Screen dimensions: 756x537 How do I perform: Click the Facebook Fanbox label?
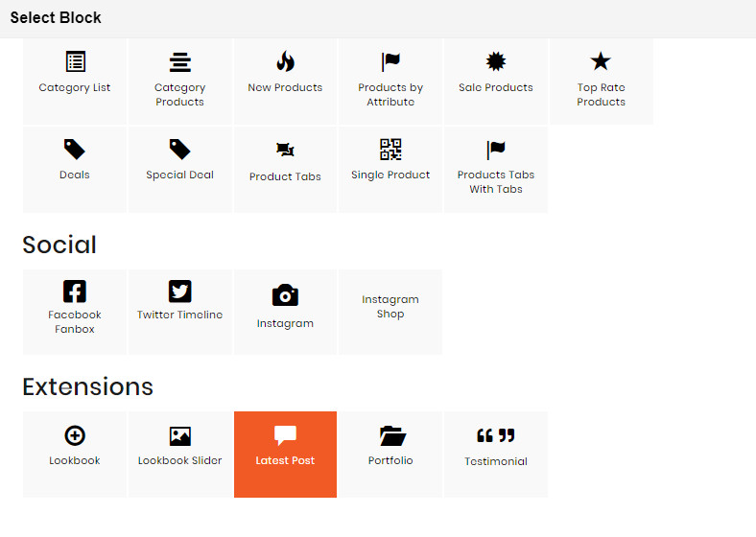(75, 321)
